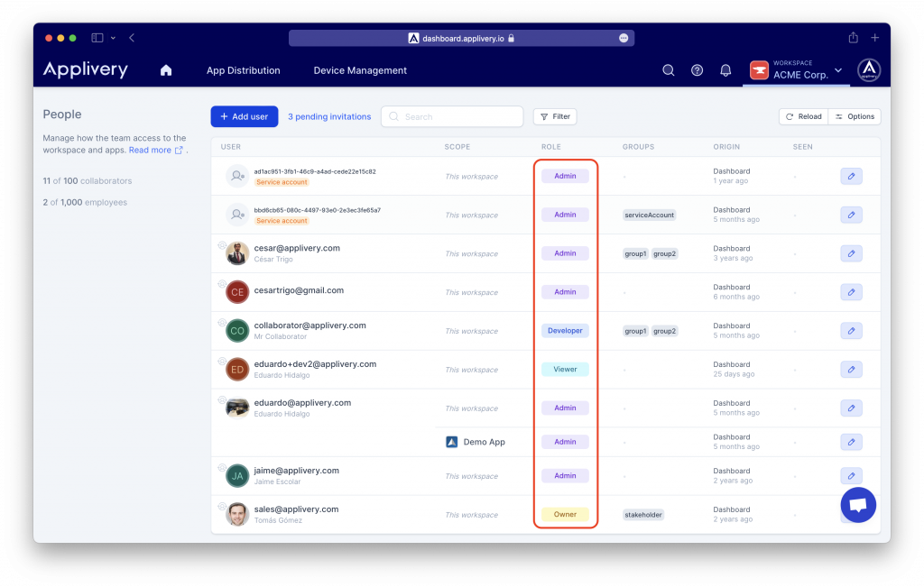Open a new browser tab with plus icon
This screenshot has width=924, height=587.
875,38
